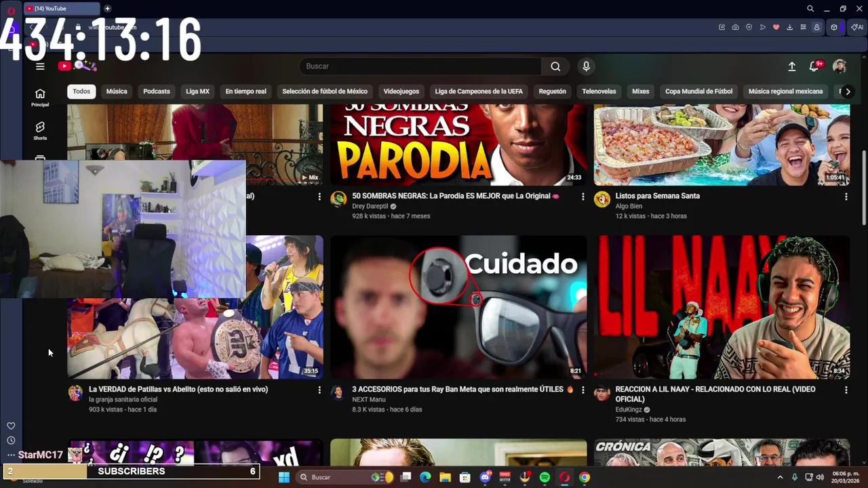The height and width of the screenshot is (488, 868).
Task: Play Listos para Semana Santa thumbnail
Action: click(722, 144)
